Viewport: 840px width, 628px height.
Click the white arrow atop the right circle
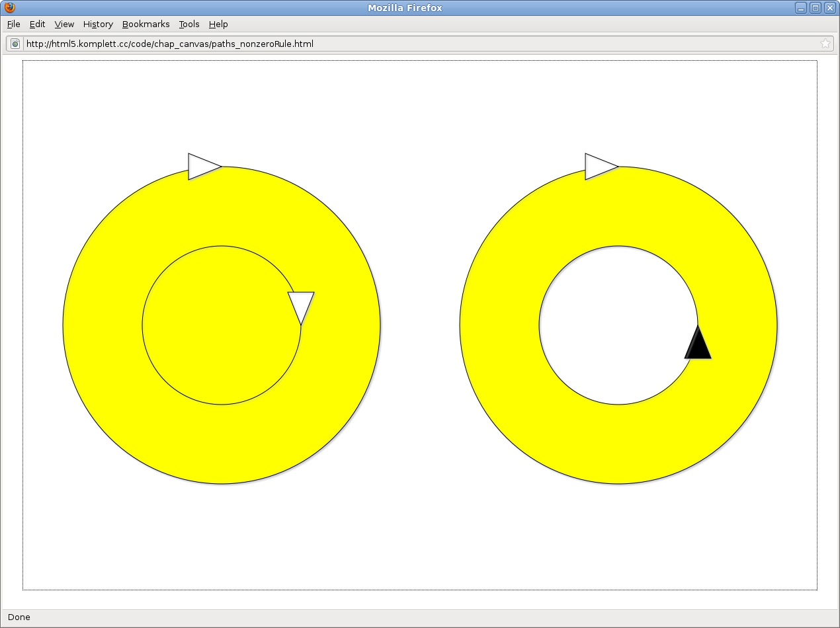click(x=599, y=167)
